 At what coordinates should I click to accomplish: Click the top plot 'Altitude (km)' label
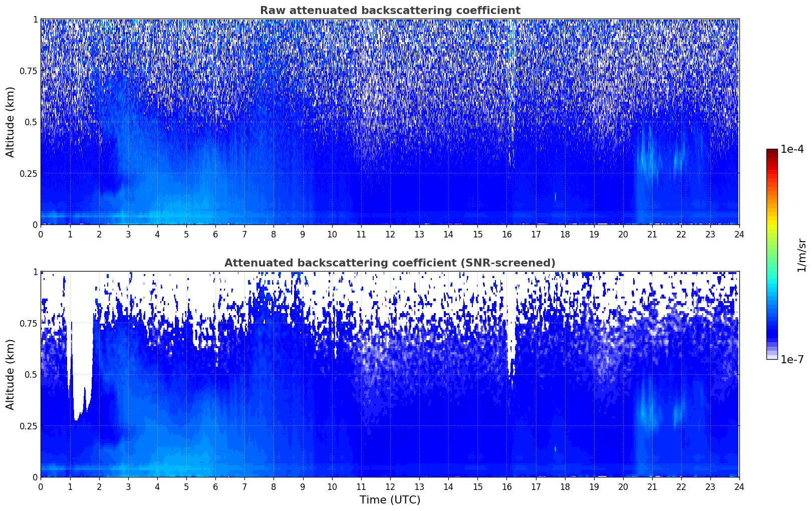[x=11, y=122]
